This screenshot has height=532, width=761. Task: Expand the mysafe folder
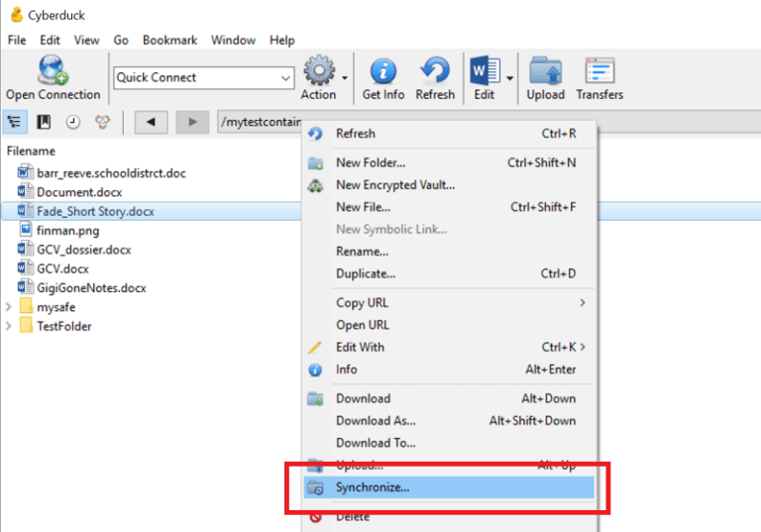point(8,307)
